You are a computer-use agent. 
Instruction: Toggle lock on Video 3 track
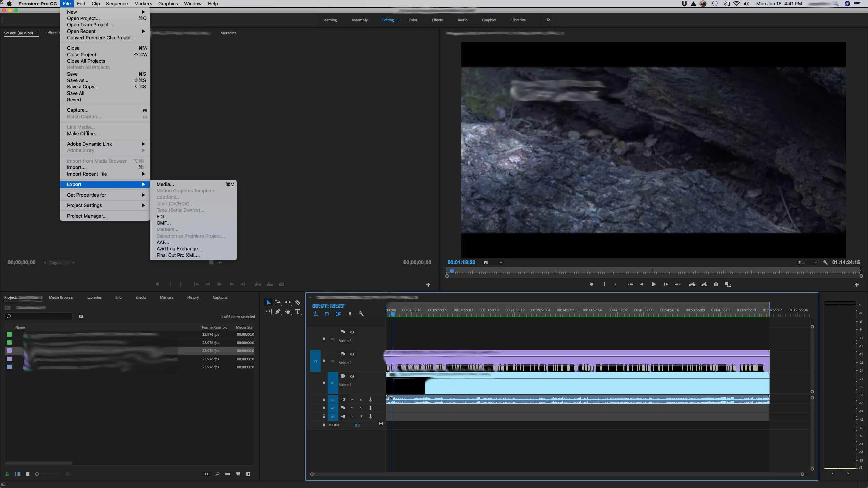click(x=324, y=339)
